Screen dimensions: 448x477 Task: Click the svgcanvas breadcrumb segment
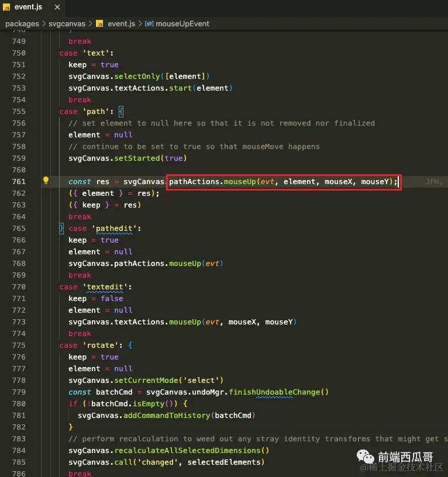67,24
